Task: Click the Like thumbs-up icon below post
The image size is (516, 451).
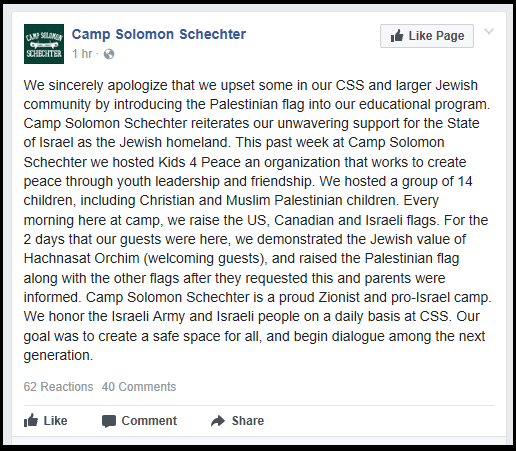Action: pyautogui.click(x=31, y=420)
